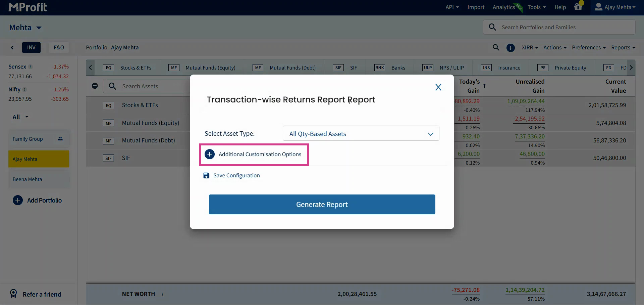Click the search magnifier in portfolio toolbar
The image size is (644, 305).
[x=496, y=47]
